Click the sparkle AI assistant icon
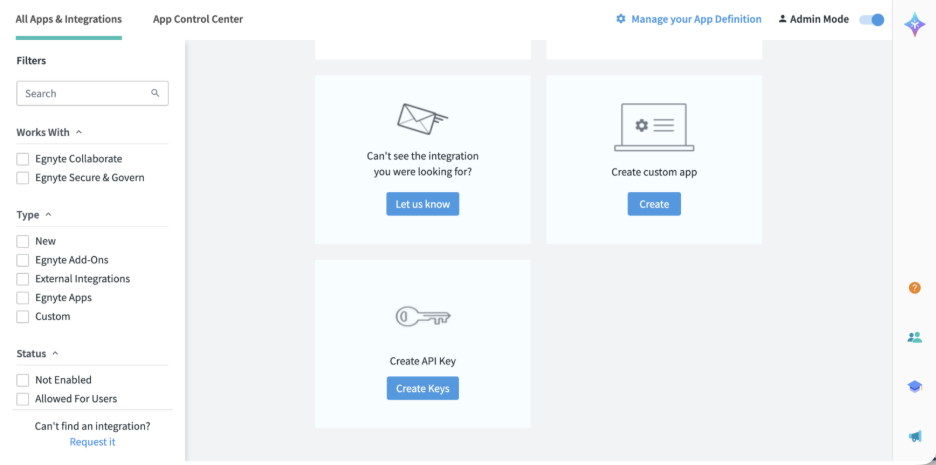Viewport: 936px width, 465px height. (x=914, y=25)
